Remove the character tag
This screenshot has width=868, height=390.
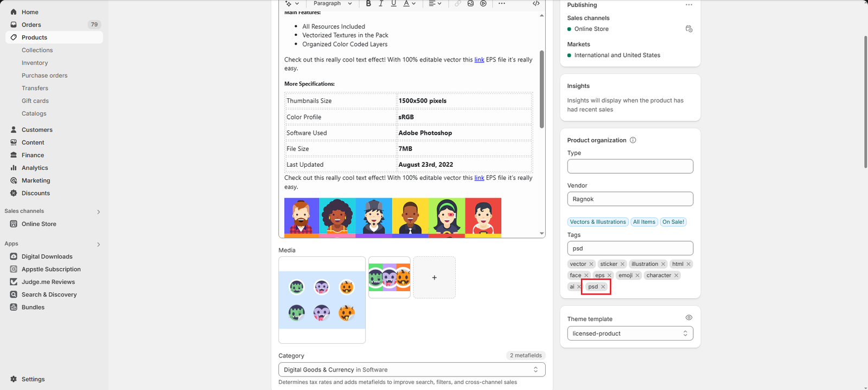click(676, 275)
